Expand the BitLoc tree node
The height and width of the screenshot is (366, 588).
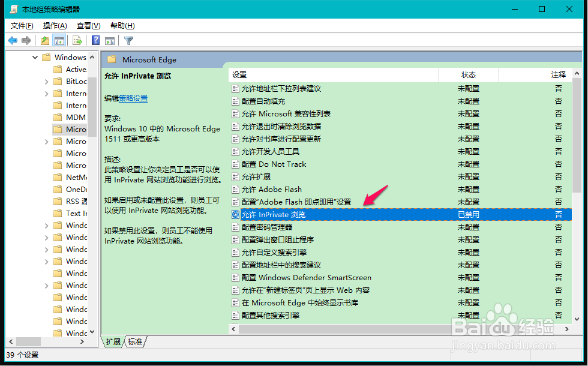click(x=47, y=82)
